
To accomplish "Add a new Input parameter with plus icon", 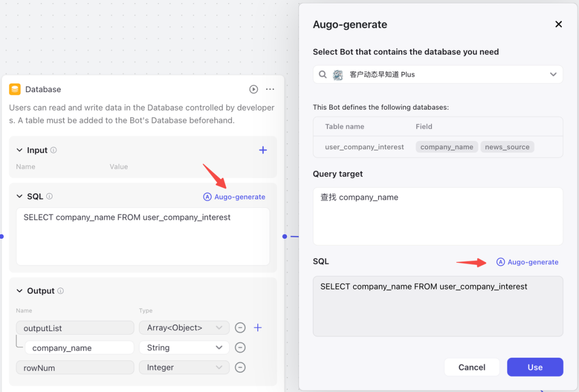I will tap(263, 150).
